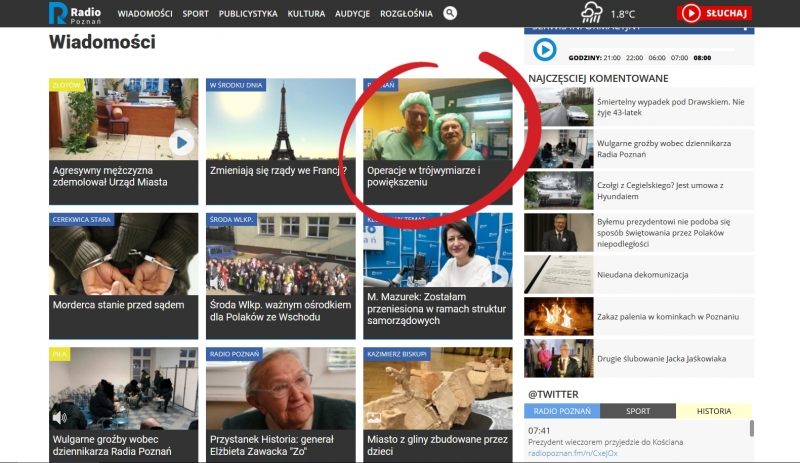The width and height of the screenshot is (800, 463).
Task: Click the rainy weather cloud icon
Action: 592,13
